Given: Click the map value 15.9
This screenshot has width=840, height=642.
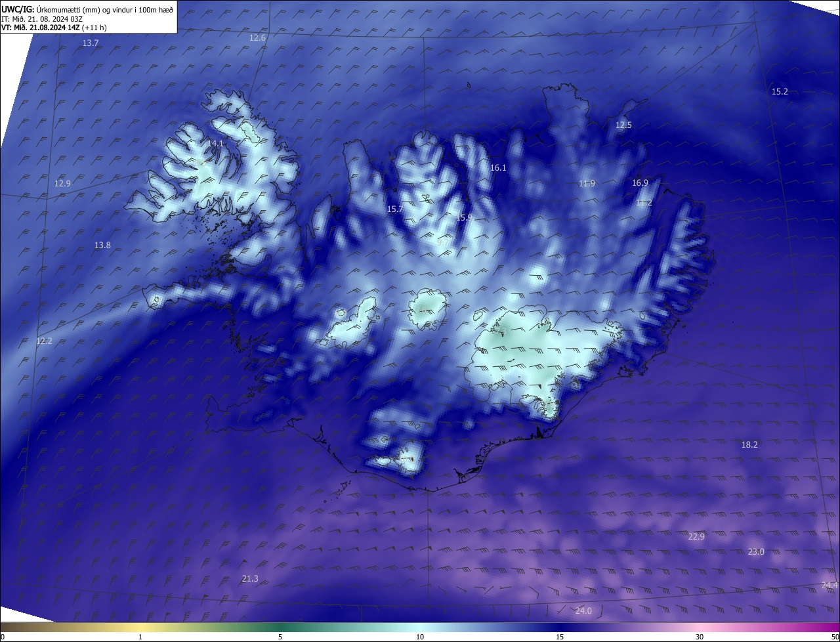Looking at the screenshot, I should (x=465, y=217).
